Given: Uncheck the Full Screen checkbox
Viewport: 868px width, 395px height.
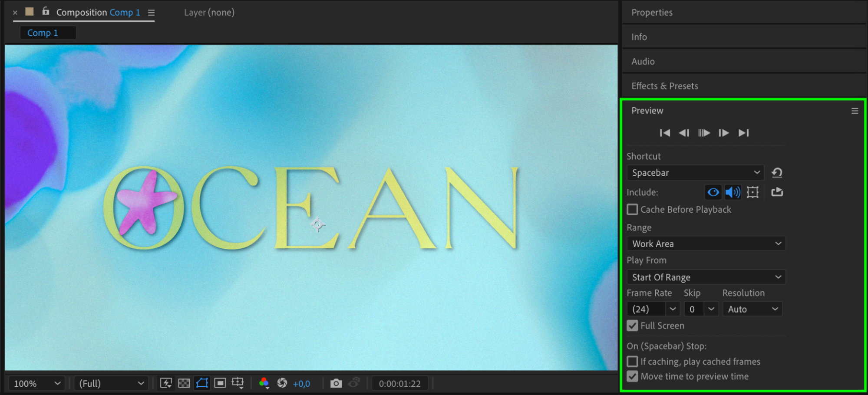Looking at the screenshot, I should point(633,326).
